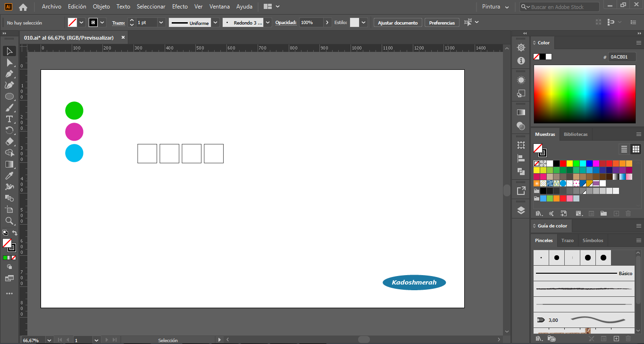
Task: Select the Type tool
Action: click(9, 119)
